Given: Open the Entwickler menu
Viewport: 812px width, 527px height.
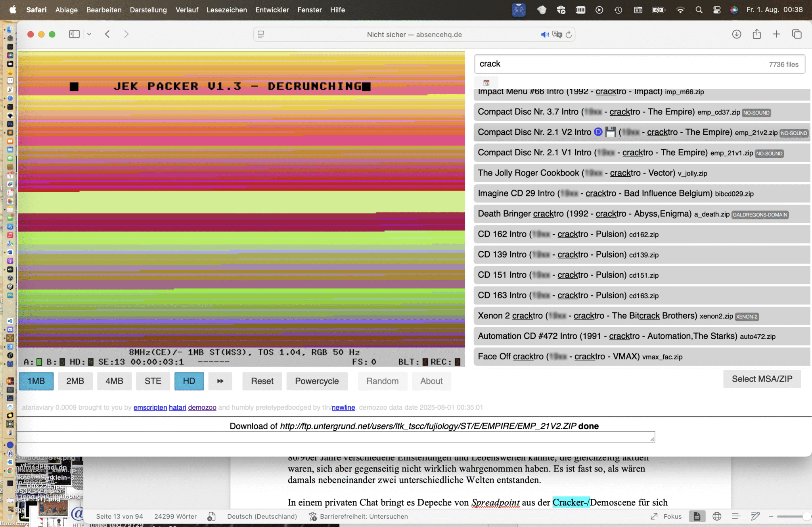Looking at the screenshot, I should coord(272,10).
